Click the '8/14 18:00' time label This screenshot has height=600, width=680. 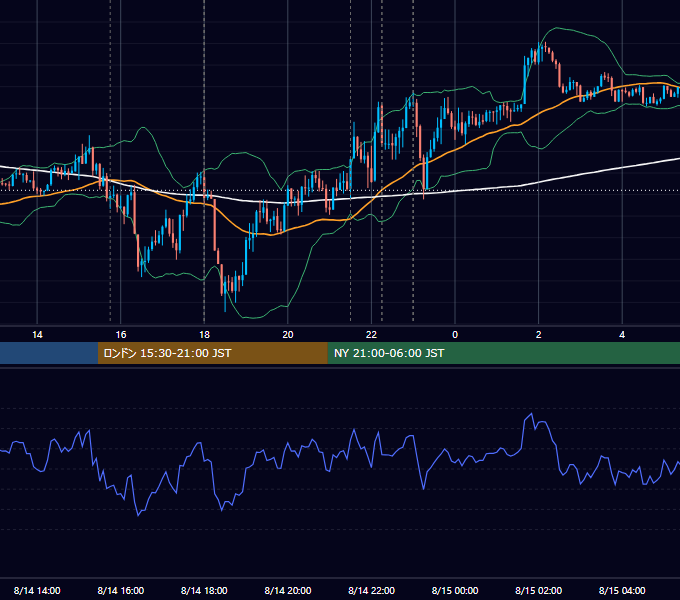click(x=204, y=590)
